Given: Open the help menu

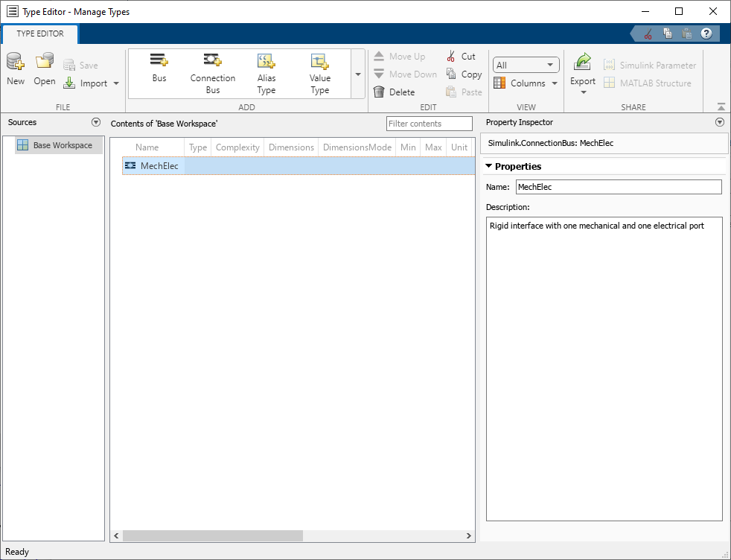Looking at the screenshot, I should (x=706, y=33).
